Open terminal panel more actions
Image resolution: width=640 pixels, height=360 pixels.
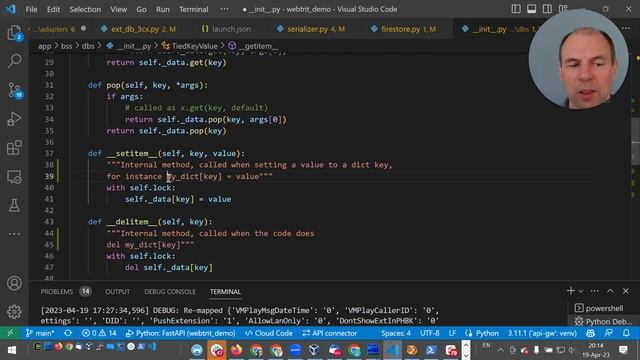coord(595,291)
